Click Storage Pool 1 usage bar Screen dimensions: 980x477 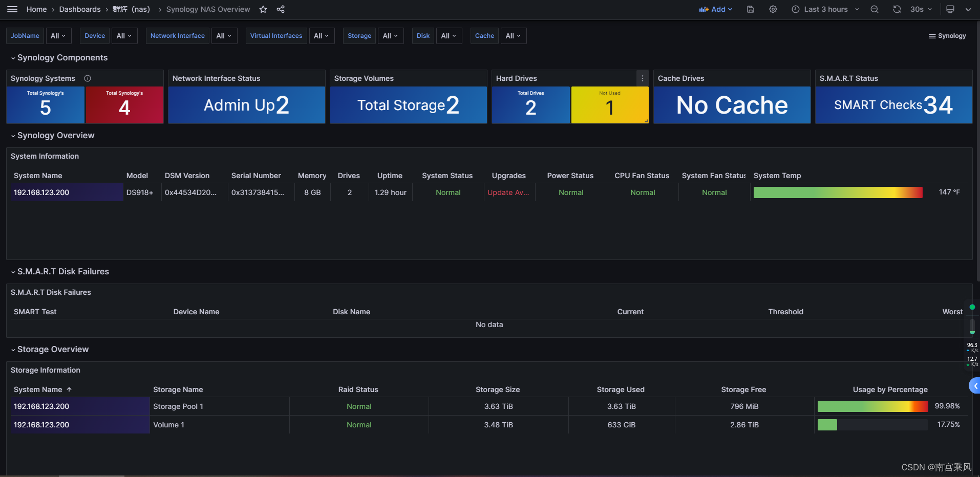point(872,406)
